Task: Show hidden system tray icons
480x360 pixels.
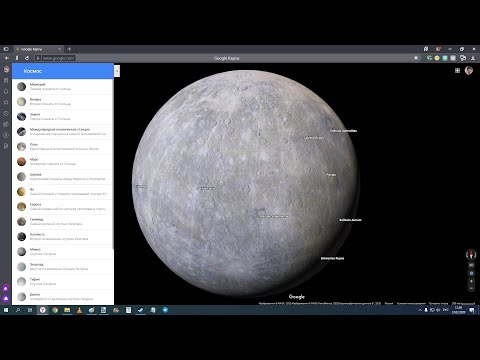Action: click(x=420, y=310)
